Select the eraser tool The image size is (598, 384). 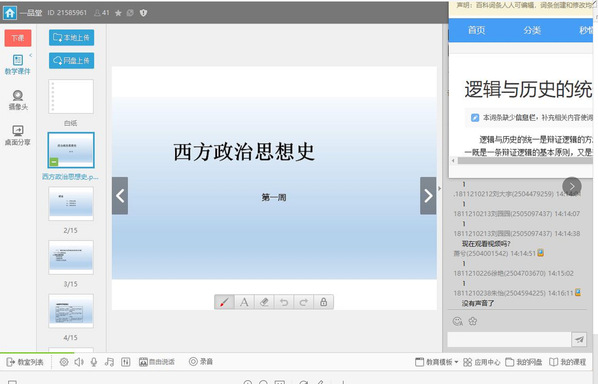point(264,302)
